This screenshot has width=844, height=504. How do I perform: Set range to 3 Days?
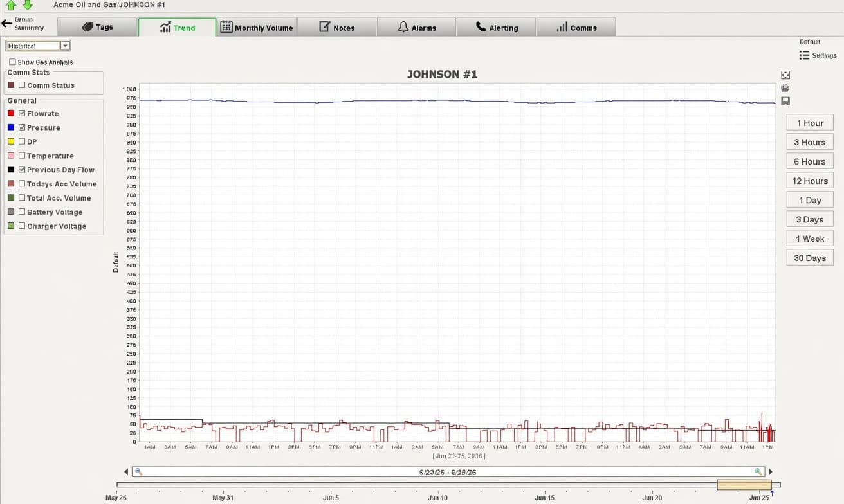coord(810,219)
